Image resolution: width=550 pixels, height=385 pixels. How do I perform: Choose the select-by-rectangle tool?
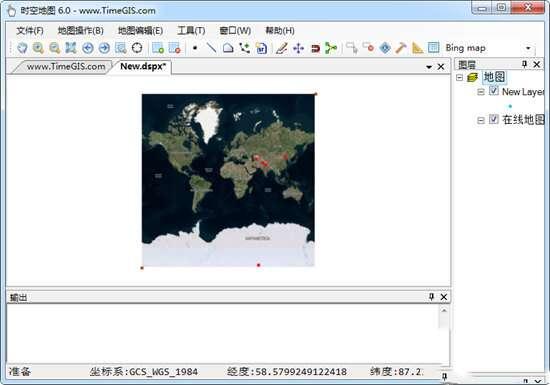coord(121,48)
